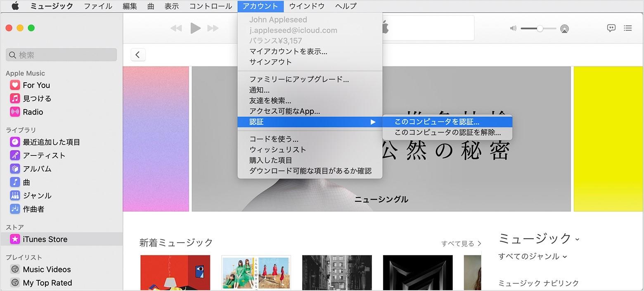Select ファミリーにアップグレード...

(x=310, y=79)
